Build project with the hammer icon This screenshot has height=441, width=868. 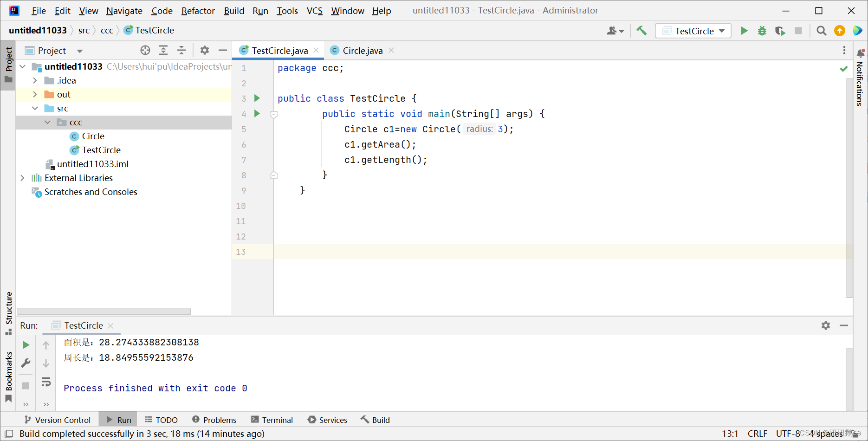click(641, 31)
